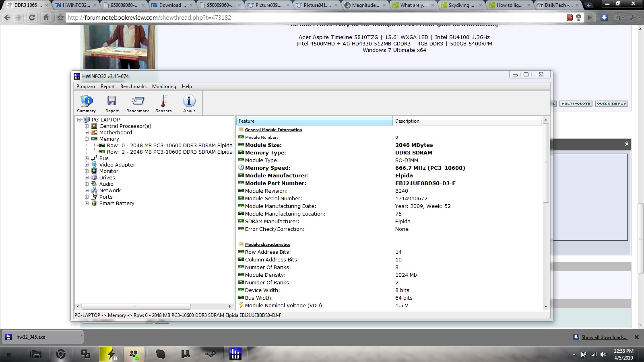Select the Module Serial Number row

tap(389, 198)
